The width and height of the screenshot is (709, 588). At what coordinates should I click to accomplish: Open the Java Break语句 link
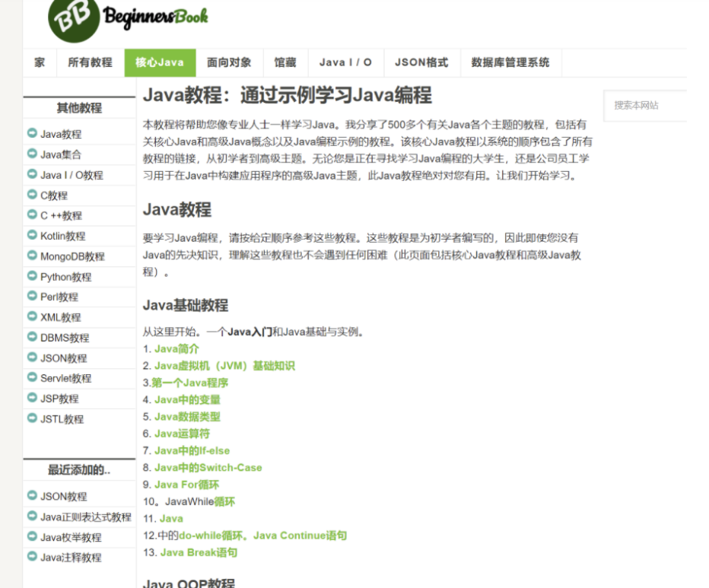tap(199, 552)
